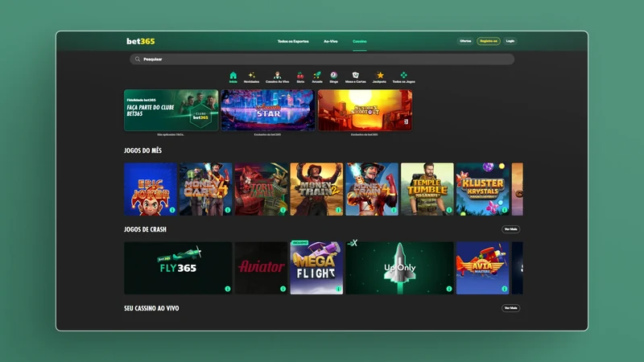Show info for Aviator crash game

pos(283,289)
